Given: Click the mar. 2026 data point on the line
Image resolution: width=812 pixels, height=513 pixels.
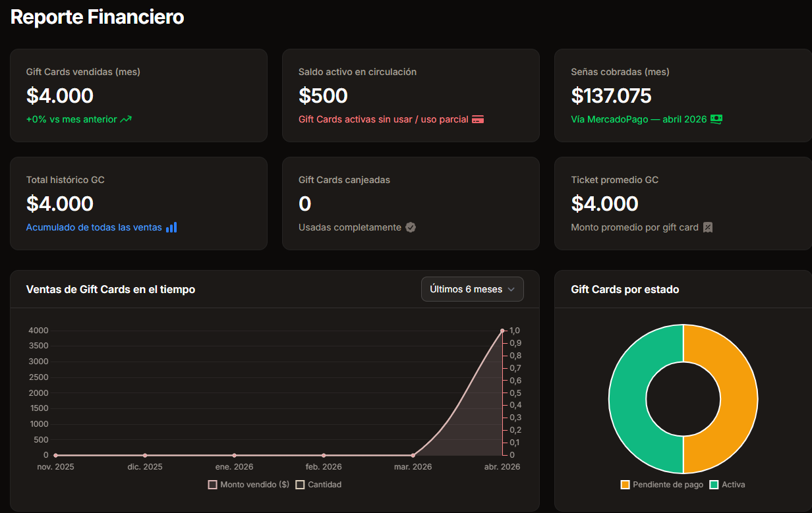Looking at the screenshot, I should tap(413, 455).
